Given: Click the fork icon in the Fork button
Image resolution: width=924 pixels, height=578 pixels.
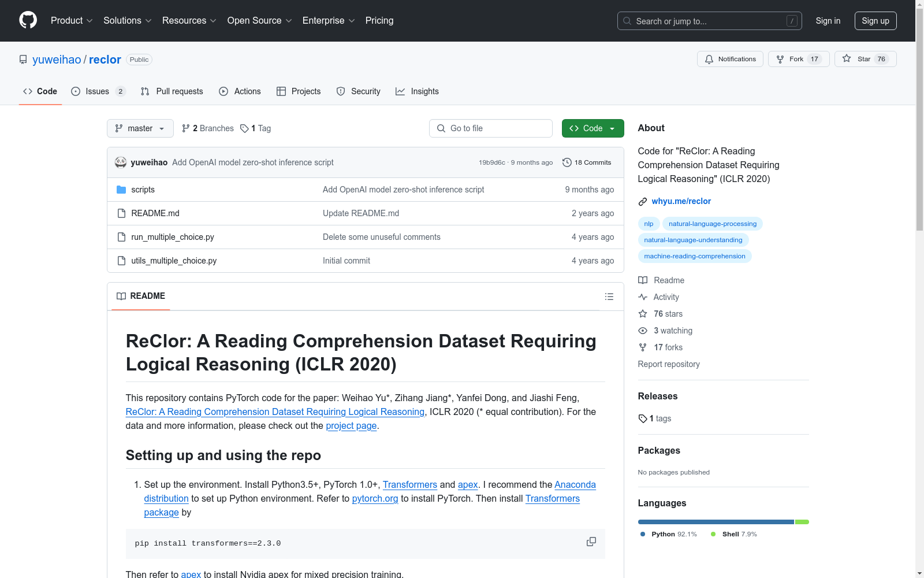Looking at the screenshot, I should pos(780,59).
